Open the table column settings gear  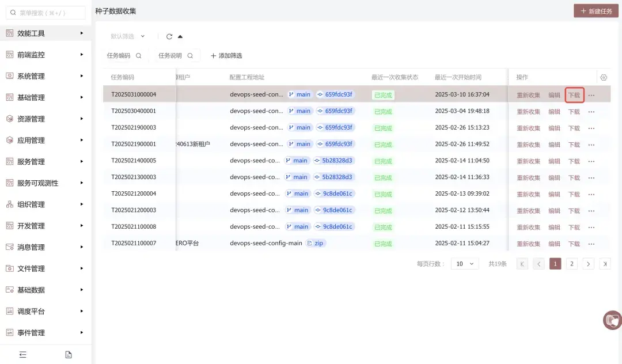(604, 77)
